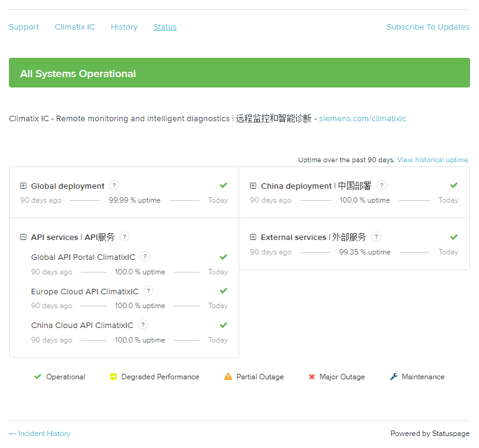Click question mark beside Europe Cloud API ClimatixIC
This screenshot has width=479, height=448.
[148, 291]
